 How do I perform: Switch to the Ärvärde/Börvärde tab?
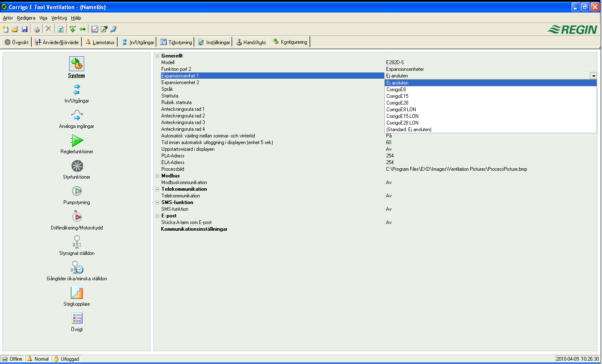(57, 42)
